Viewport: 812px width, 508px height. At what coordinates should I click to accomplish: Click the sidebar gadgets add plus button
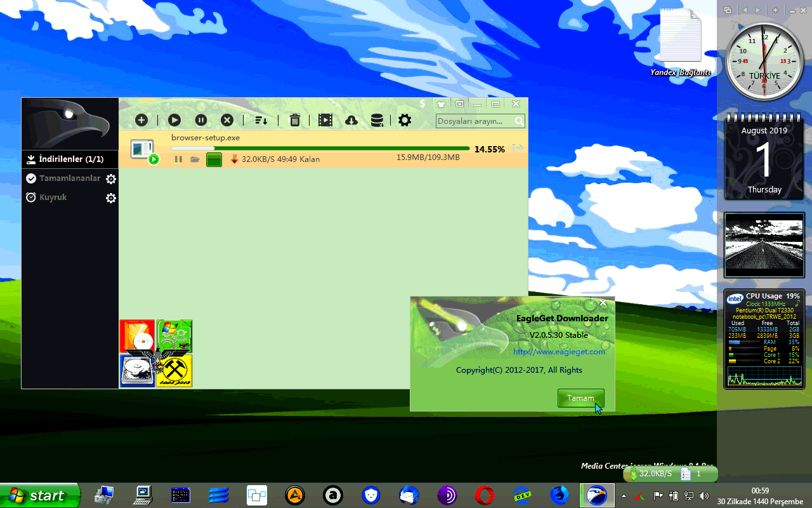pyautogui.click(x=775, y=10)
